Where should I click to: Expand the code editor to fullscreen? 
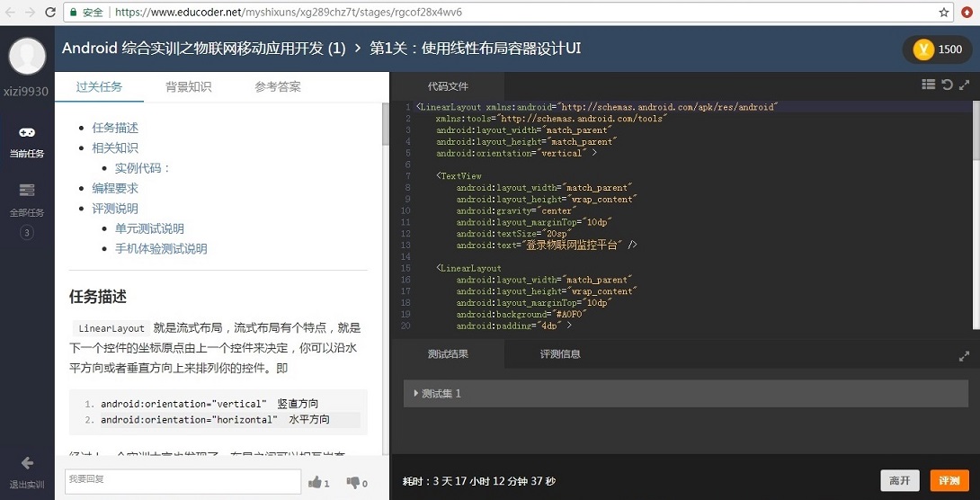[x=964, y=85]
